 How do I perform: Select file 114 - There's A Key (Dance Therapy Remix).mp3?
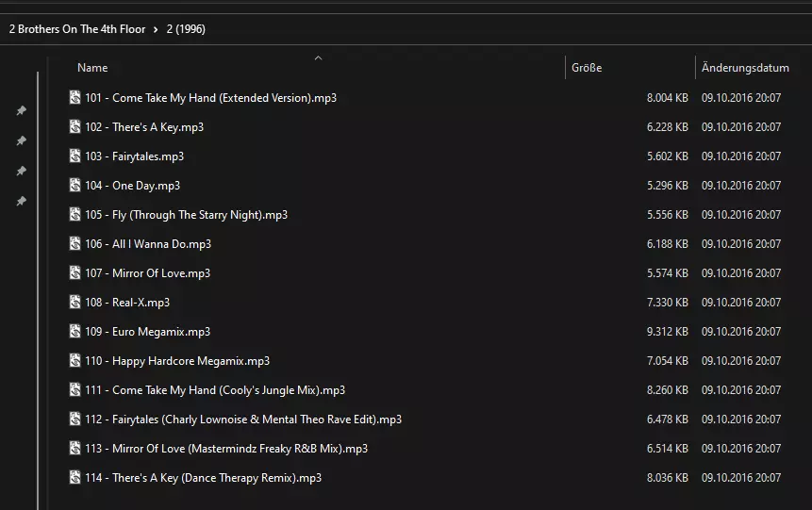coord(204,478)
